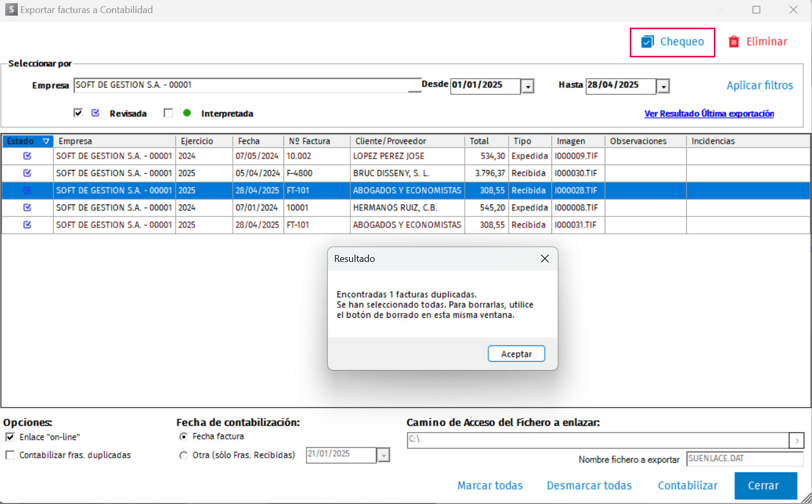
Task: Sort by Cliente/Proveedor column header
Action: [407, 141]
